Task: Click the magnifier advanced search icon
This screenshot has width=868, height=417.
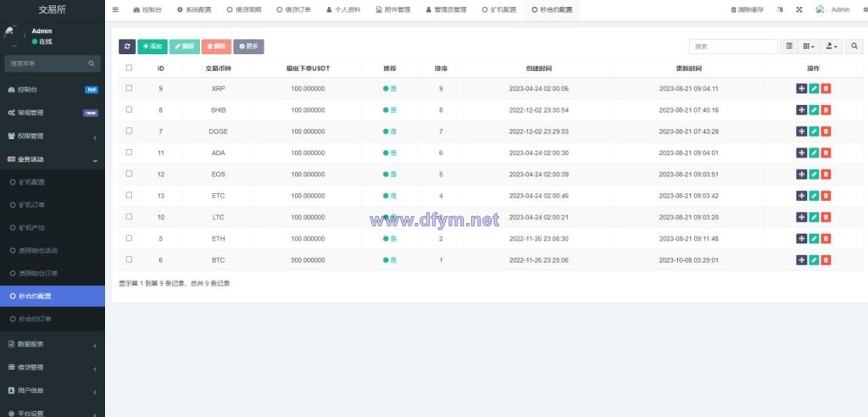Action: point(854,47)
